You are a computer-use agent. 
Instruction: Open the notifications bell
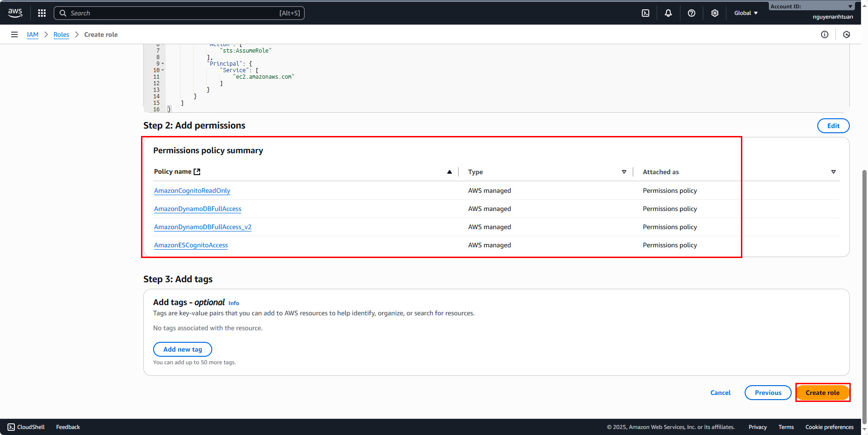tap(668, 13)
